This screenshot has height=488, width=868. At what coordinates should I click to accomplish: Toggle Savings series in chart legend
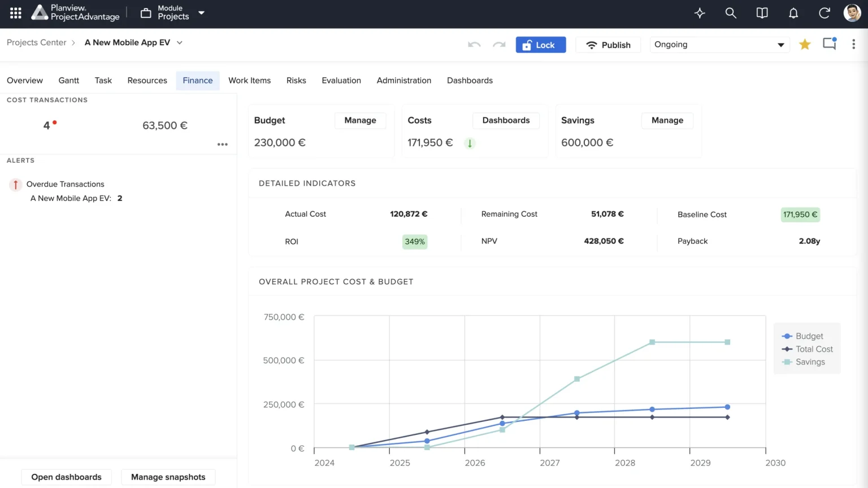click(804, 362)
